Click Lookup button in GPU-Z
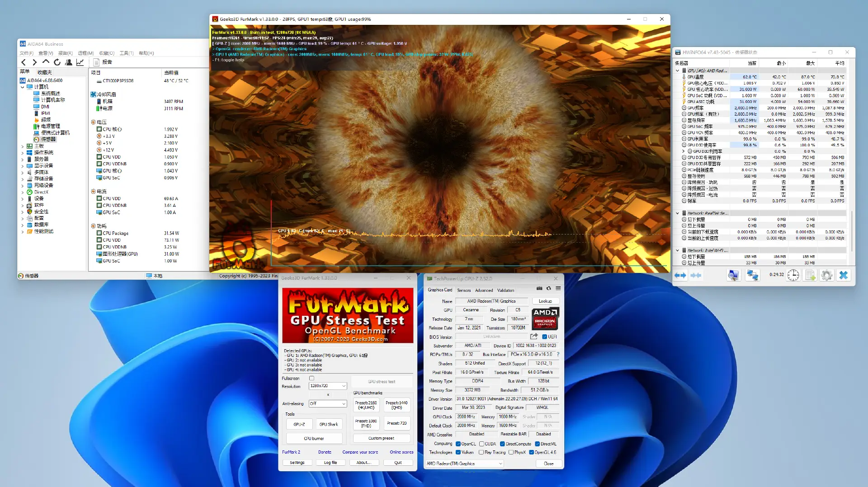 coord(545,301)
